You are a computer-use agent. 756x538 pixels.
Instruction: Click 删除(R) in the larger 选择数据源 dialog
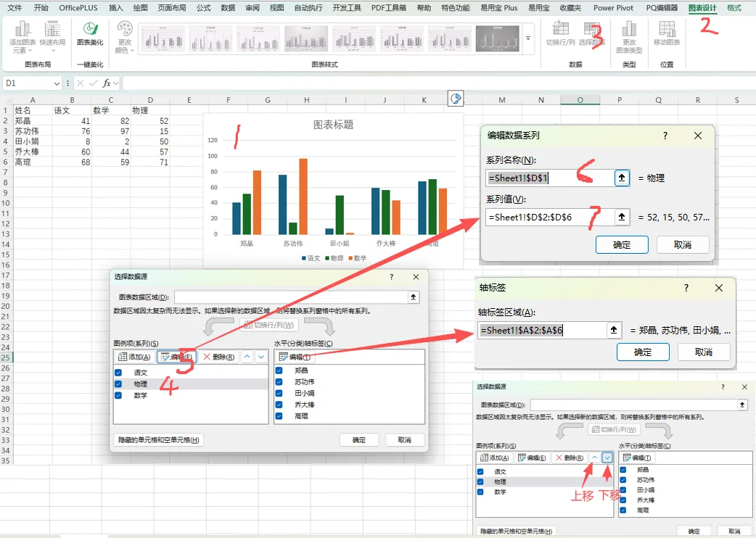click(219, 357)
